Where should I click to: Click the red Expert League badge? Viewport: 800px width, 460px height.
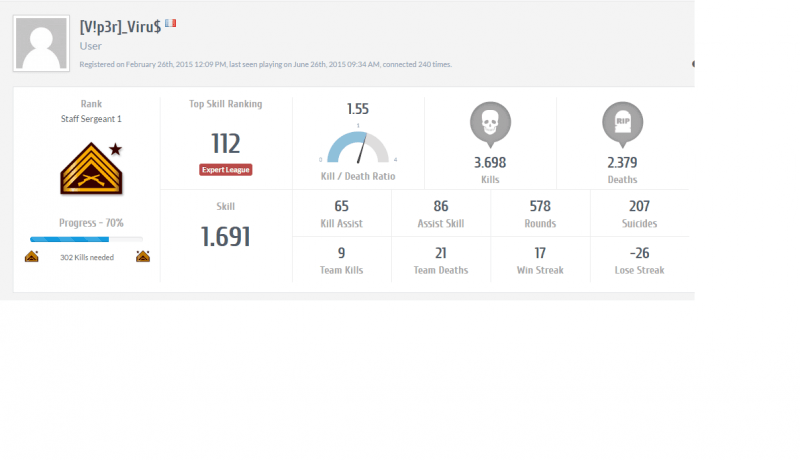coord(225,170)
